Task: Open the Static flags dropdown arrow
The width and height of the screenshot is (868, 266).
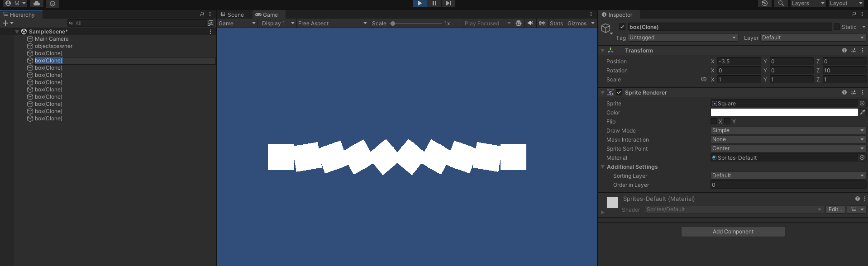Action: [x=863, y=27]
